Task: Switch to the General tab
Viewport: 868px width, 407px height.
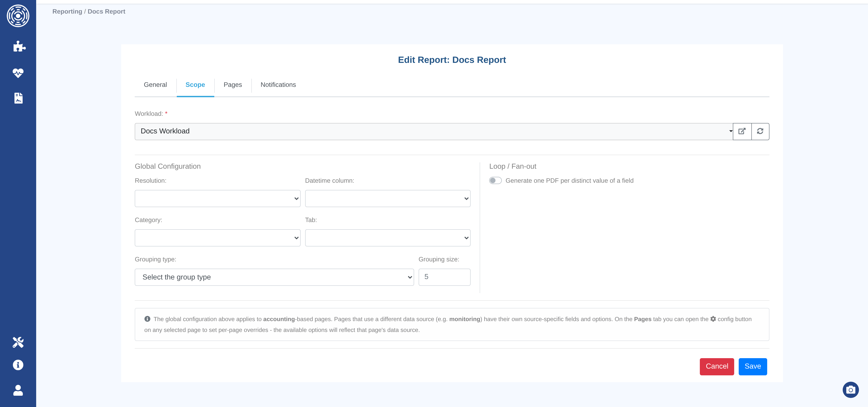Action: 155,85
